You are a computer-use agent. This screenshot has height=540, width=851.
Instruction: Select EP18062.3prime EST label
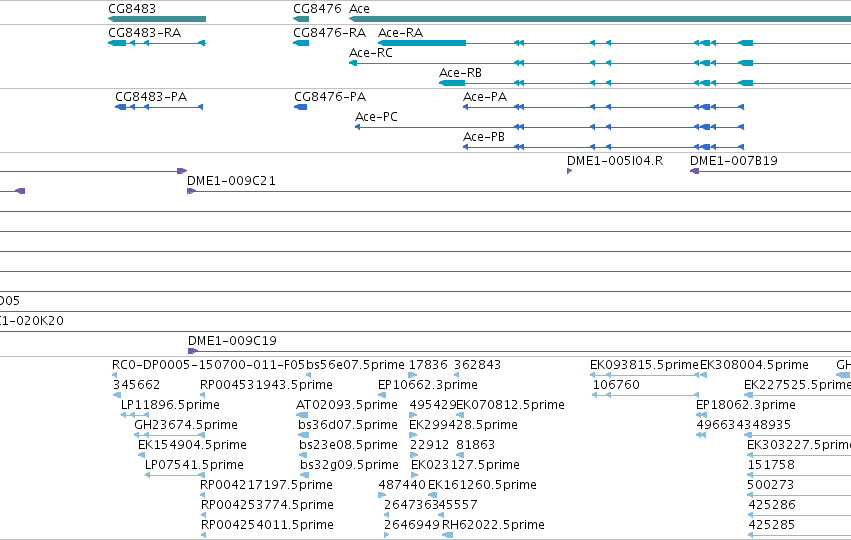(746, 405)
